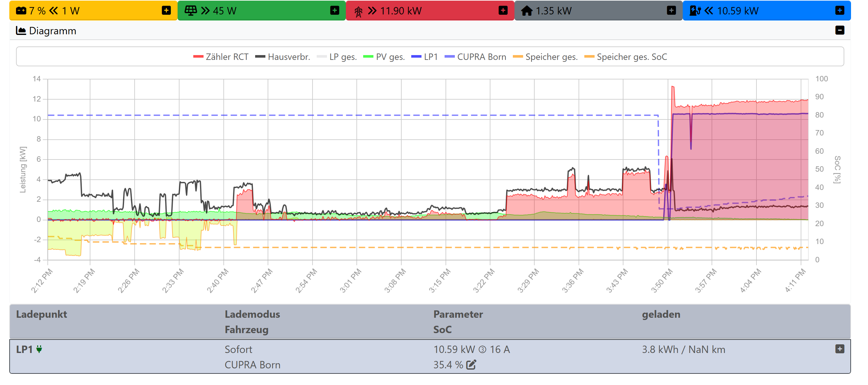Click the CUPRA Born vehicle name
Viewport: 868px width, 385px height.
tap(252, 365)
